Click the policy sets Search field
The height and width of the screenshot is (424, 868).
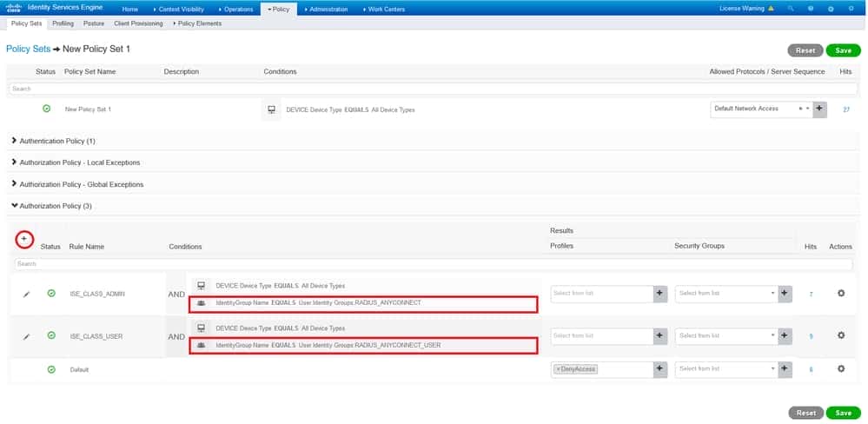(x=433, y=89)
